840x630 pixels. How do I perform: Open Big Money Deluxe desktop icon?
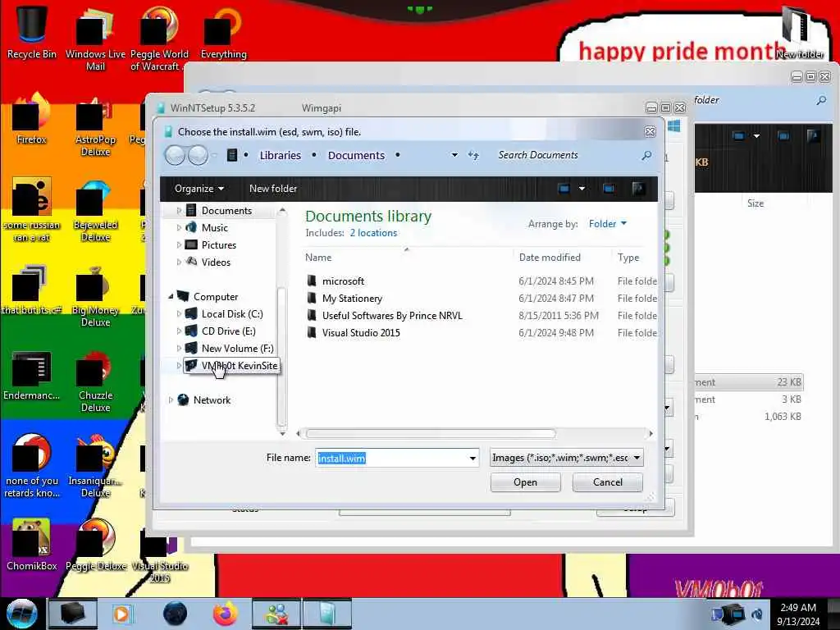click(x=95, y=296)
